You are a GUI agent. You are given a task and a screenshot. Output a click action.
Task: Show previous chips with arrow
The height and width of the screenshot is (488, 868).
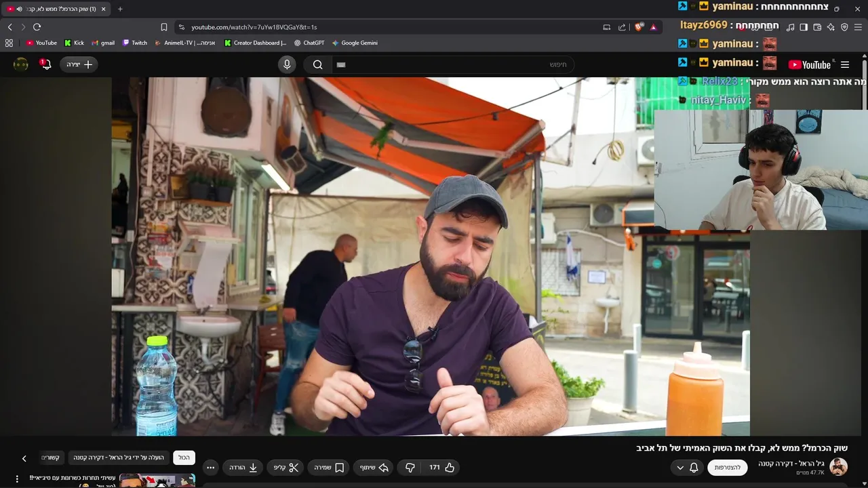[x=24, y=458]
